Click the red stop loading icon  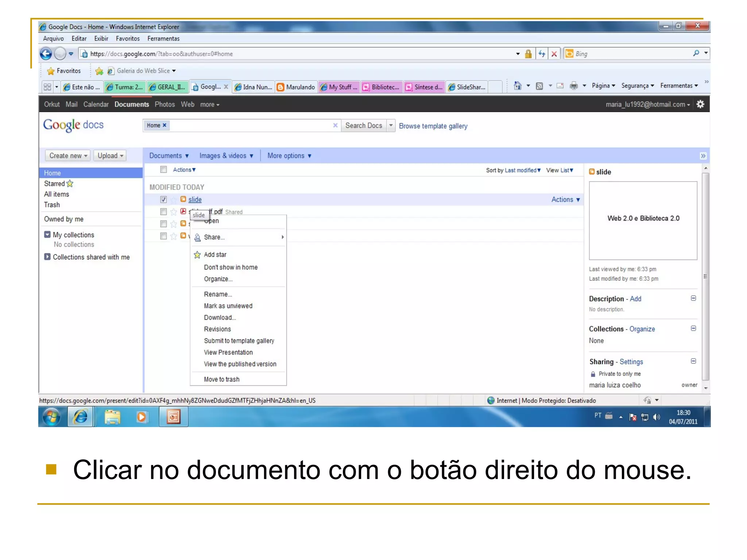pyautogui.click(x=554, y=54)
